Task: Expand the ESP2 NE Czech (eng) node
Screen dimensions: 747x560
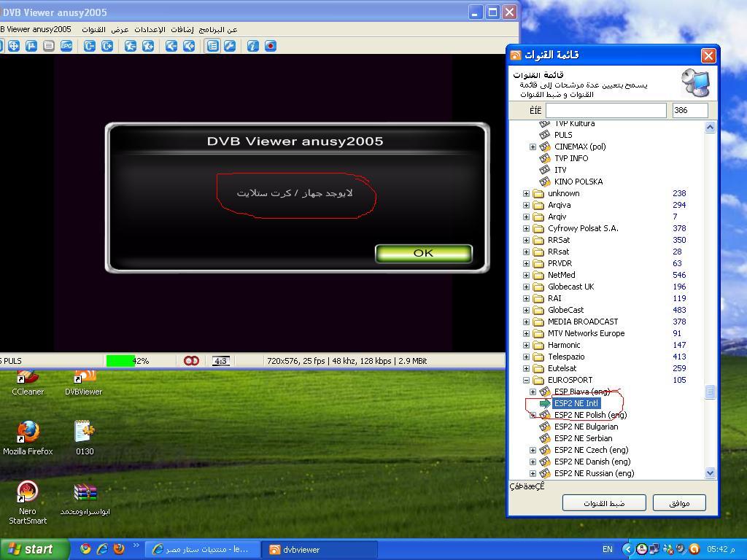Action: click(x=533, y=450)
